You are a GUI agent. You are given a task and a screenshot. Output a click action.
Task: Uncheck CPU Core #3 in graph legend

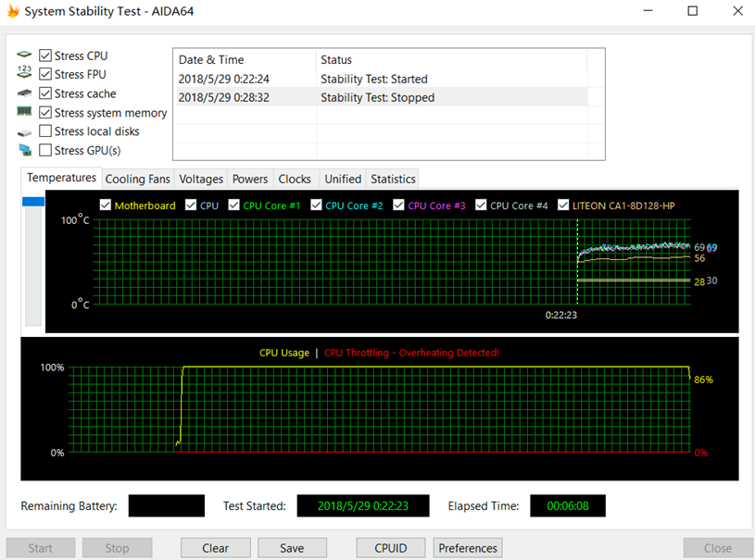point(400,205)
